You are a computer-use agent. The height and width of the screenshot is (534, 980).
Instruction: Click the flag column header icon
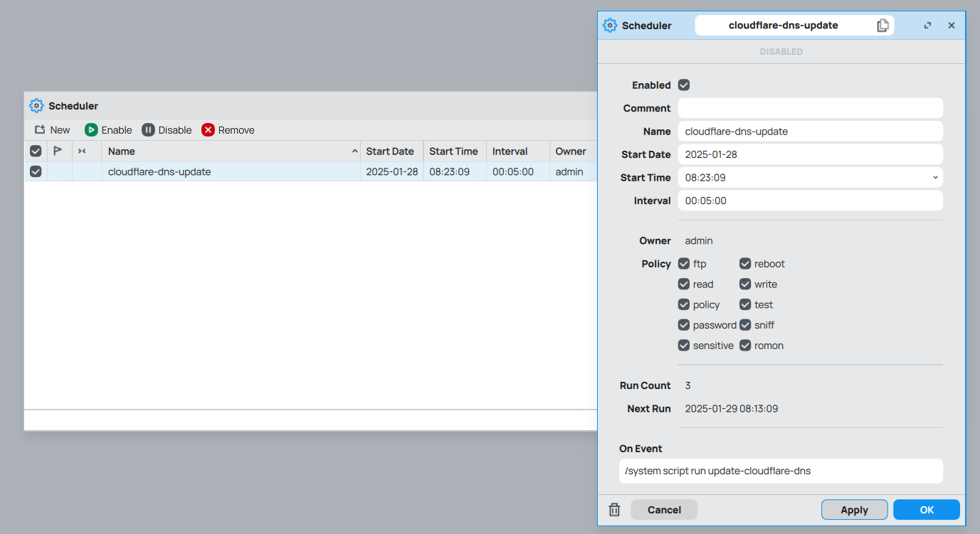(58, 151)
